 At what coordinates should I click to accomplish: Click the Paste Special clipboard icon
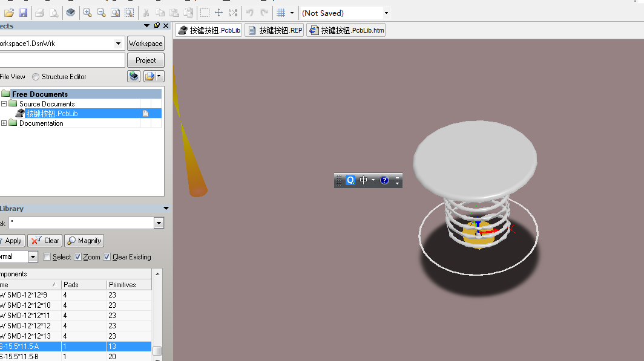click(x=188, y=13)
